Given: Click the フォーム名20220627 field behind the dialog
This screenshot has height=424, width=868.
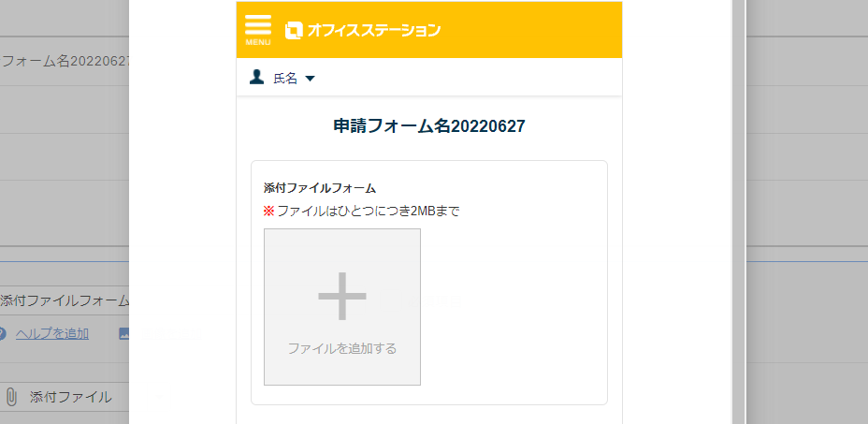Looking at the screenshot, I should click(x=65, y=61).
